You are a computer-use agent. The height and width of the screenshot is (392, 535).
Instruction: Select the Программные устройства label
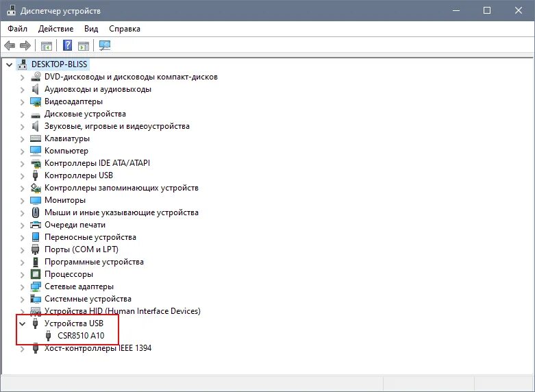click(94, 262)
